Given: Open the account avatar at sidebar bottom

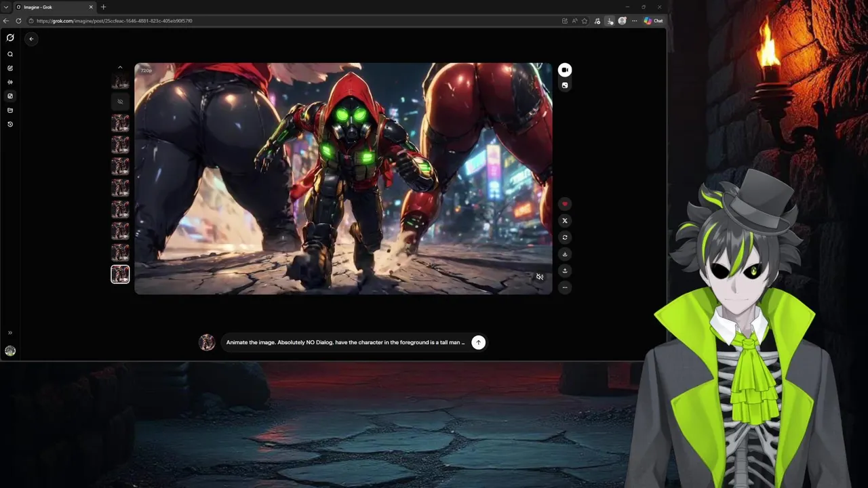Looking at the screenshot, I should click(10, 350).
